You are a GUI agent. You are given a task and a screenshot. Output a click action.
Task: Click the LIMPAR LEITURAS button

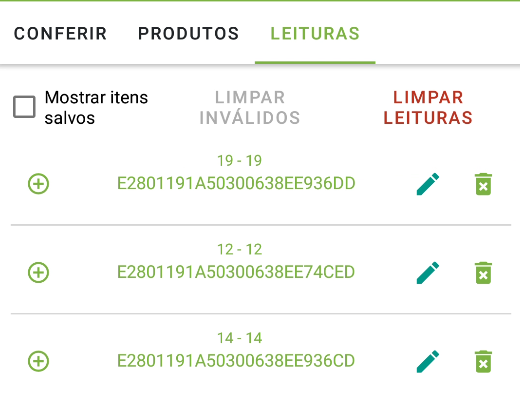coord(428,108)
